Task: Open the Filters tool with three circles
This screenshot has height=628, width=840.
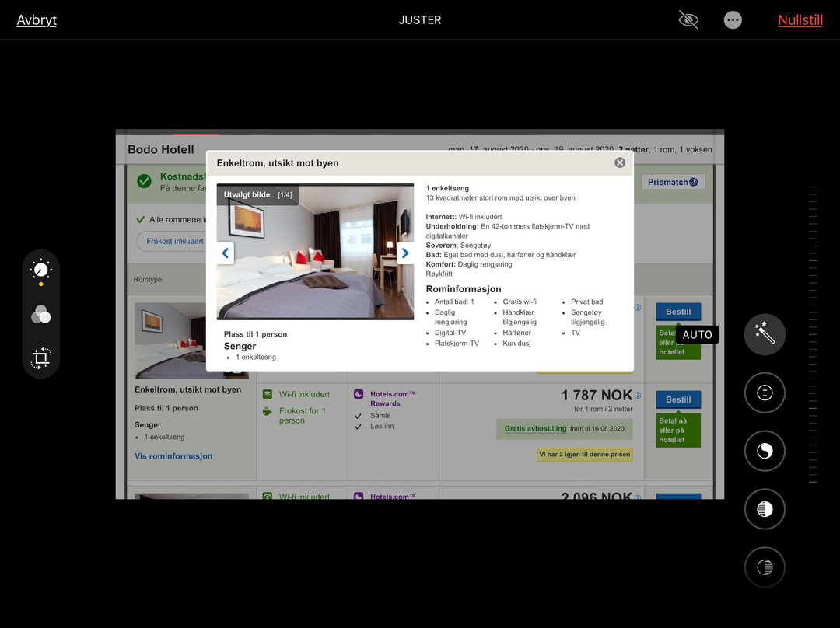Action: click(40, 314)
